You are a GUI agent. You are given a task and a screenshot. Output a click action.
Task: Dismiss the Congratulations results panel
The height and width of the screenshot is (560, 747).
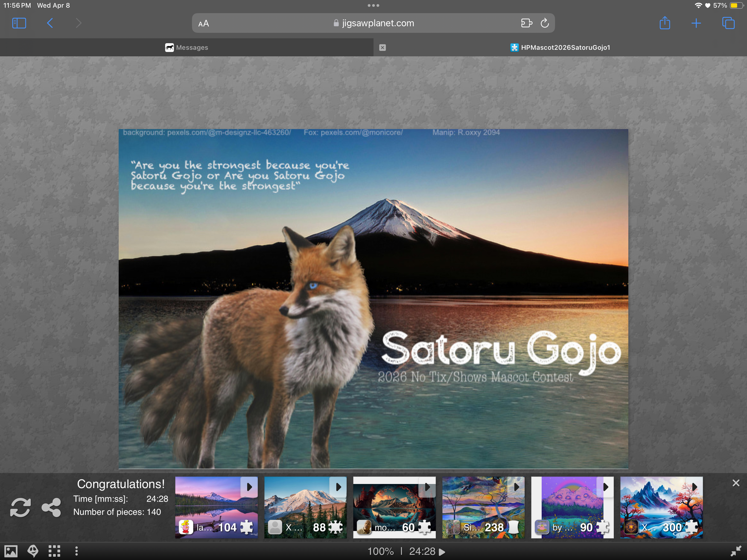736,483
